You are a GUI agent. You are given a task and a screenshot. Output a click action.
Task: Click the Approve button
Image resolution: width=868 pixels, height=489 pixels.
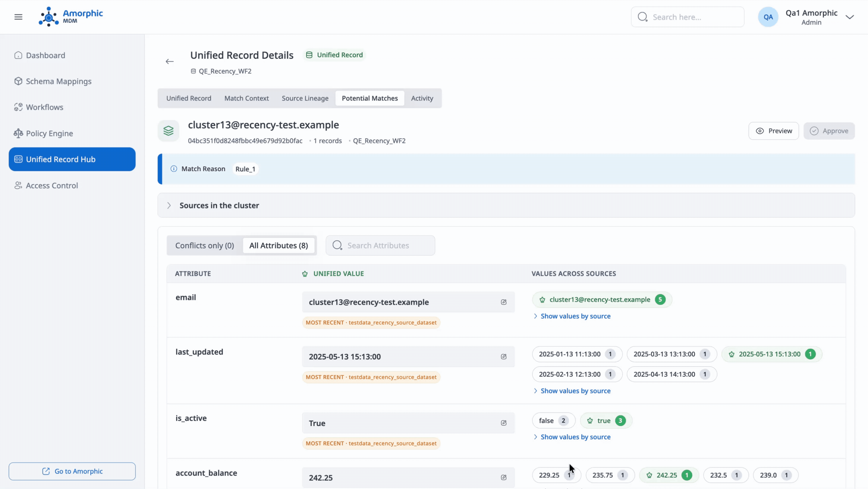click(829, 131)
